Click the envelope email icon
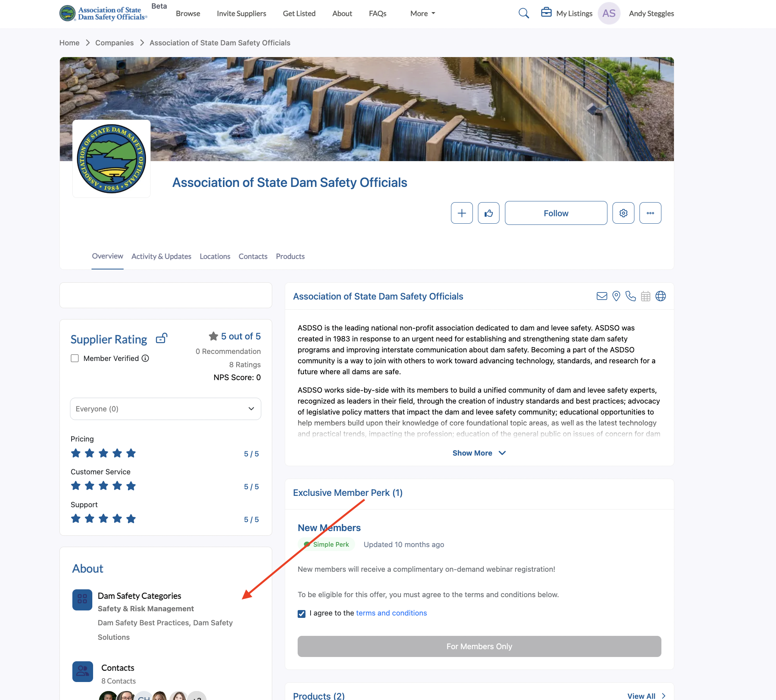Viewport: 776px width, 700px height. coord(602,296)
